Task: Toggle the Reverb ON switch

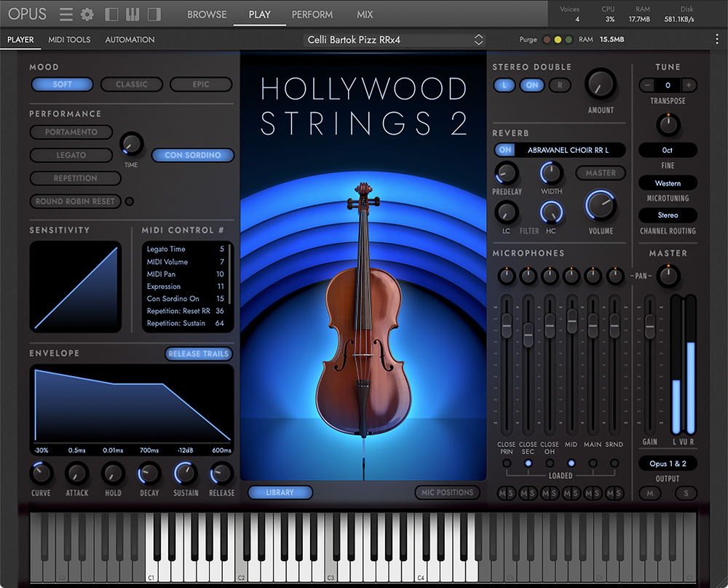Action: pyautogui.click(x=504, y=150)
